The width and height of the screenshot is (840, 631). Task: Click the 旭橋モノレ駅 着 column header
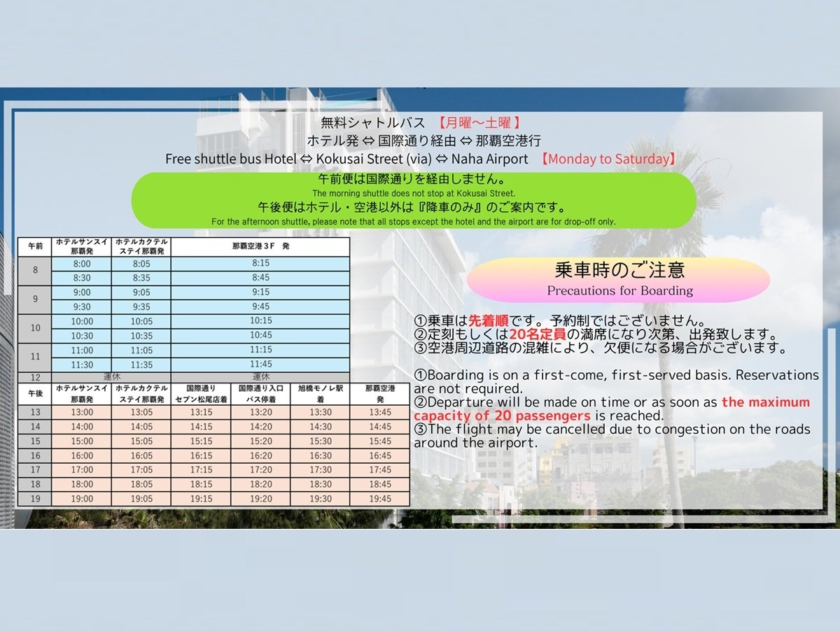click(320, 393)
